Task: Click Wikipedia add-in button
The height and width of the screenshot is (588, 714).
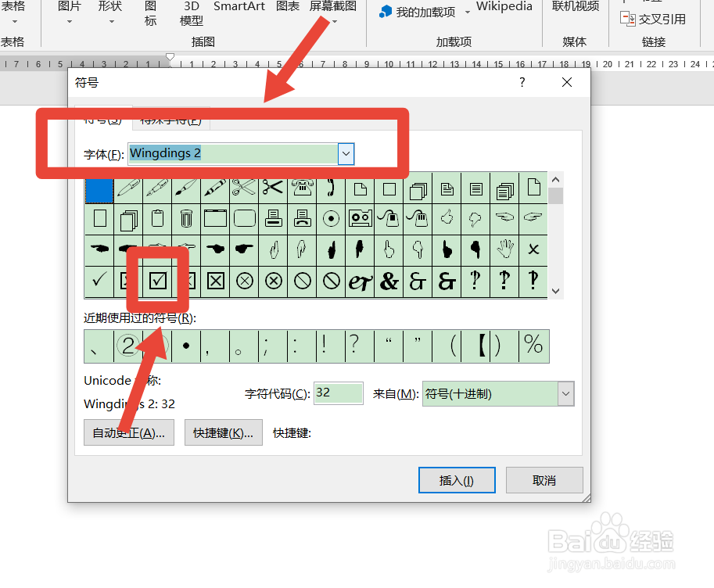Action: pyautogui.click(x=504, y=6)
